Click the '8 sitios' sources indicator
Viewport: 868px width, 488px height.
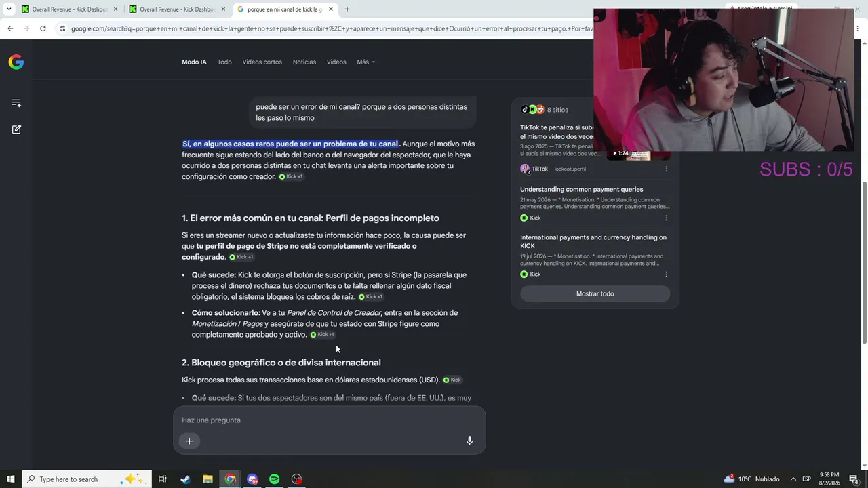(545, 110)
